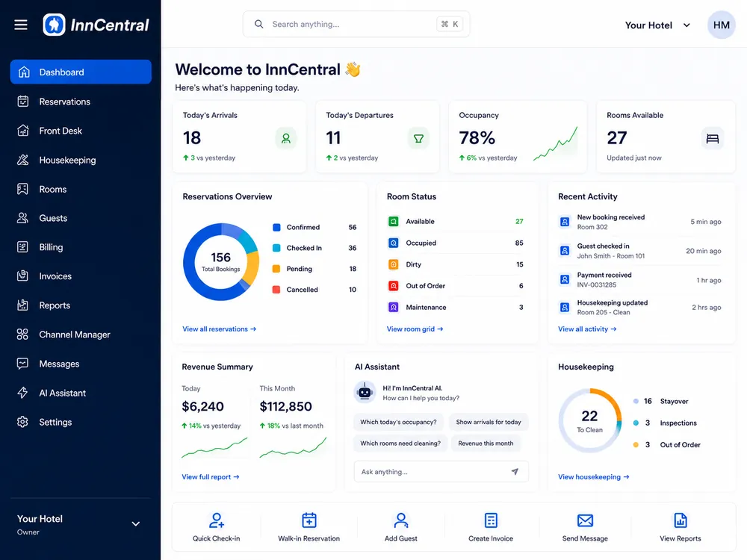Screen dimensions: 747x560
Task: Click View housekeeping link
Action: pos(594,476)
